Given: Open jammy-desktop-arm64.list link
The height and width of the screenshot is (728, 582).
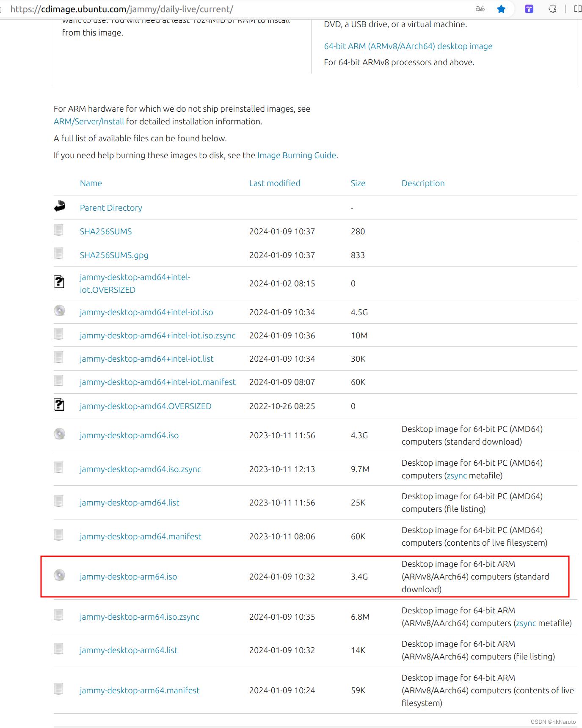Looking at the screenshot, I should (x=129, y=650).
